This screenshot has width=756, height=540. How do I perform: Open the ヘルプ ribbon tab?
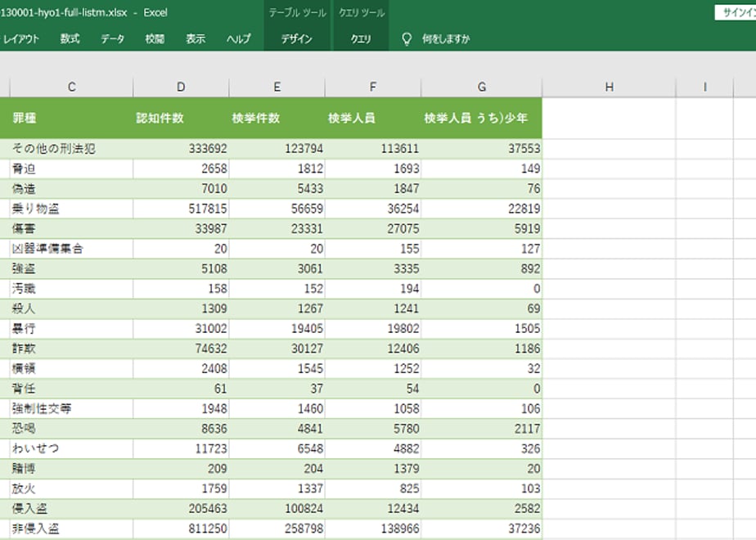tap(239, 38)
